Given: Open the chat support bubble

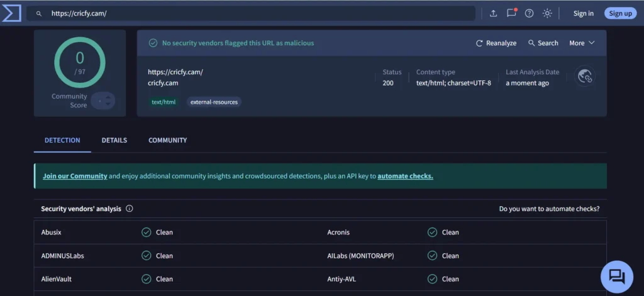Looking at the screenshot, I should 616,277.
